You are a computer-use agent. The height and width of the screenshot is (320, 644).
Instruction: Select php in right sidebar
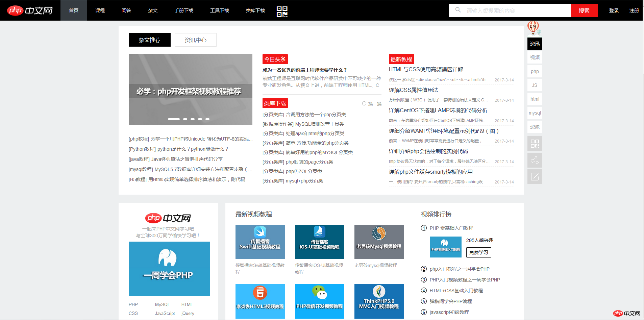(535, 71)
